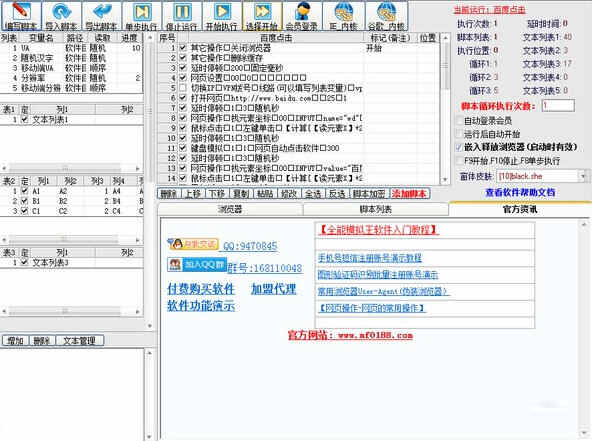Enable F9开始 F10停止 hotkeys checkbox
Viewport: 592px width, 441px height.
tap(459, 161)
